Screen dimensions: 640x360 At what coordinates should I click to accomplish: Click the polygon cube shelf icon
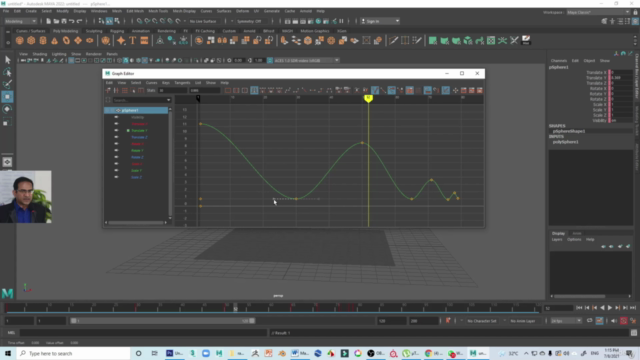(x=31, y=40)
